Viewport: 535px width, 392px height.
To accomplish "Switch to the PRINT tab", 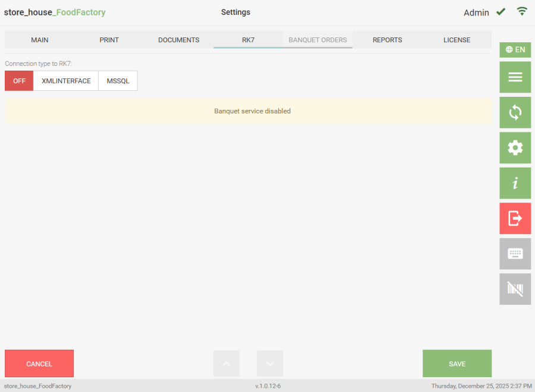I will (x=109, y=40).
